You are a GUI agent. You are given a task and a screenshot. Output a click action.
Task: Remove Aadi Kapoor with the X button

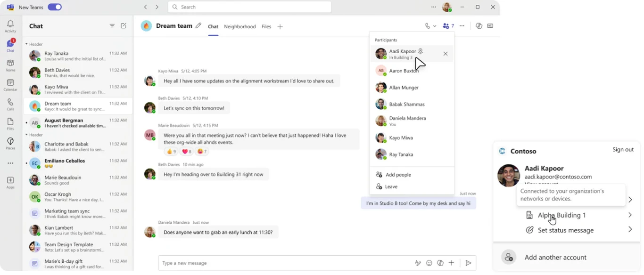click(446, 54)
